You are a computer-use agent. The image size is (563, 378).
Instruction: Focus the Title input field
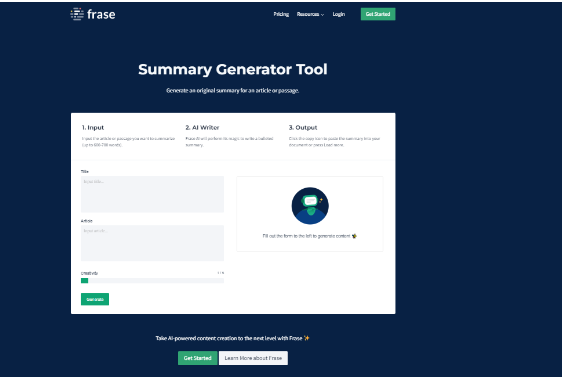pos(152,194)
